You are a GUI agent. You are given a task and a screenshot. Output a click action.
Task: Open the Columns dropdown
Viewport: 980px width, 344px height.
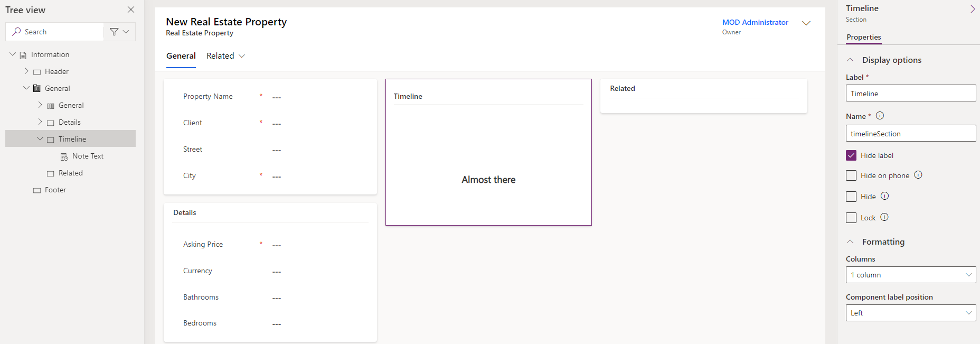[x=910, y=275]
